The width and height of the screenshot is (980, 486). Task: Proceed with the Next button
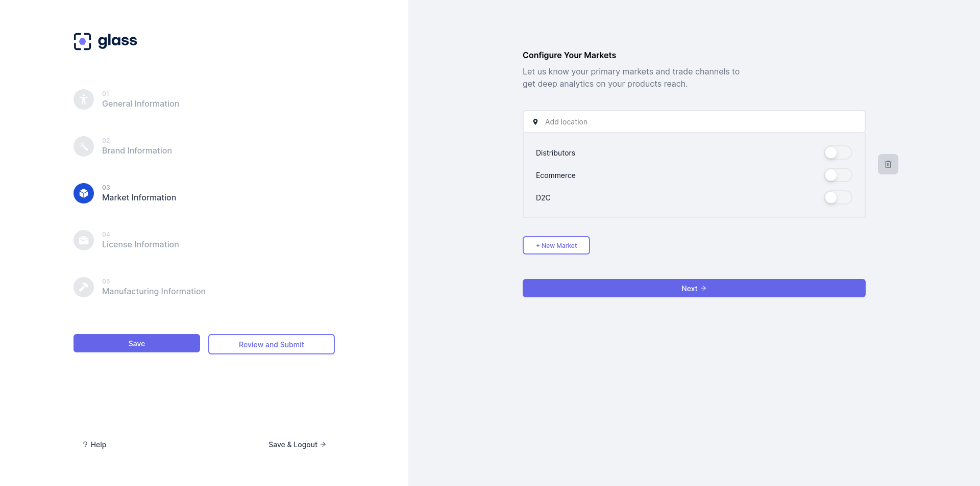point(694,288)
